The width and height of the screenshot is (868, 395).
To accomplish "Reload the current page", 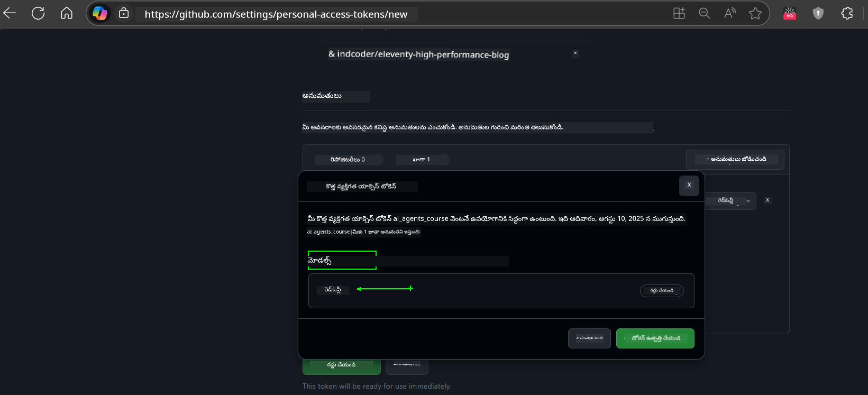I will pyautogui.click(x=38, y=13).
